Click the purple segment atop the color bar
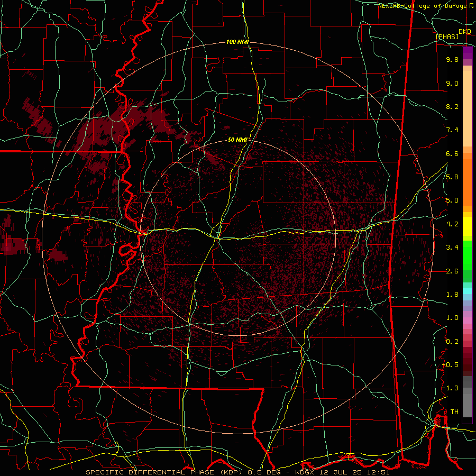 tap(467, 53)
